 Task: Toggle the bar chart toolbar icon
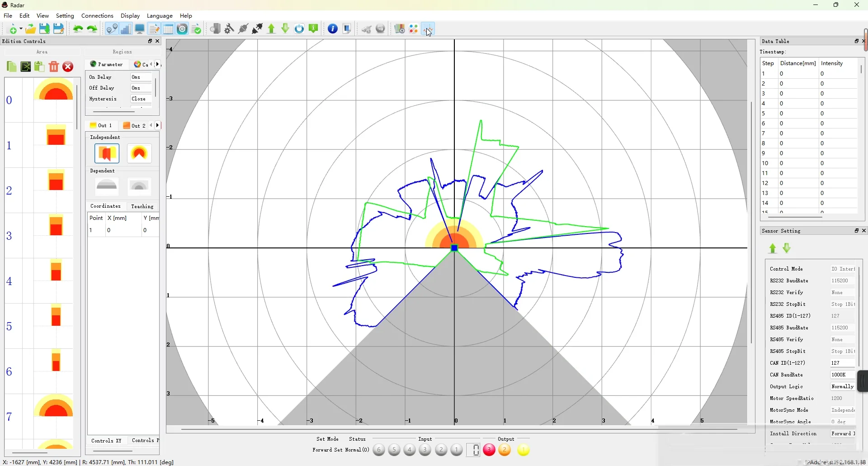pyautogui.click(x=126, y=29)
